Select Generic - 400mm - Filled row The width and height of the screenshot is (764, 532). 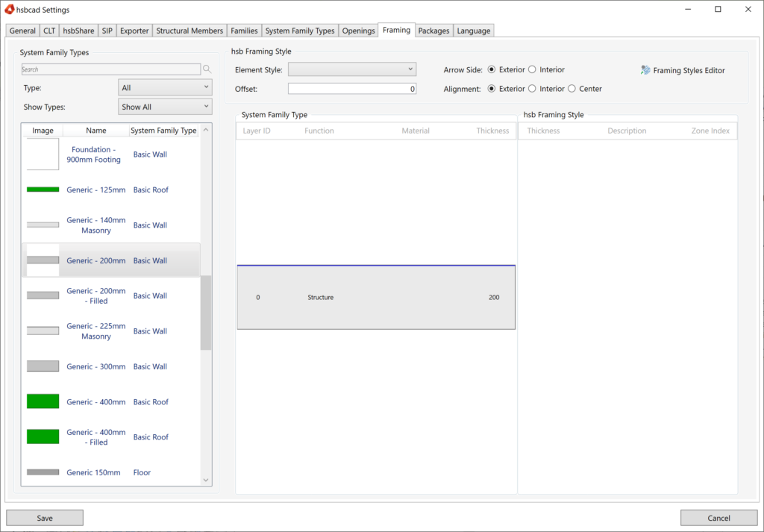tap(110, 437)
